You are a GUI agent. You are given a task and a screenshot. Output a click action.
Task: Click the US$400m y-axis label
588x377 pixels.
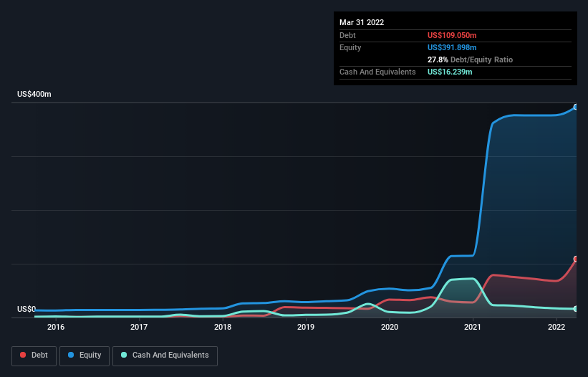pos(34,94)
